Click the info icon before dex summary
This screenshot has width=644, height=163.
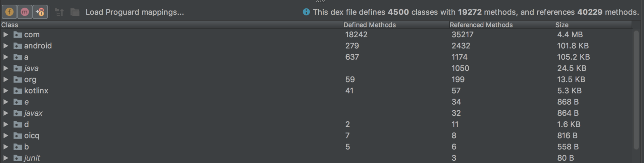click(306, 12)
